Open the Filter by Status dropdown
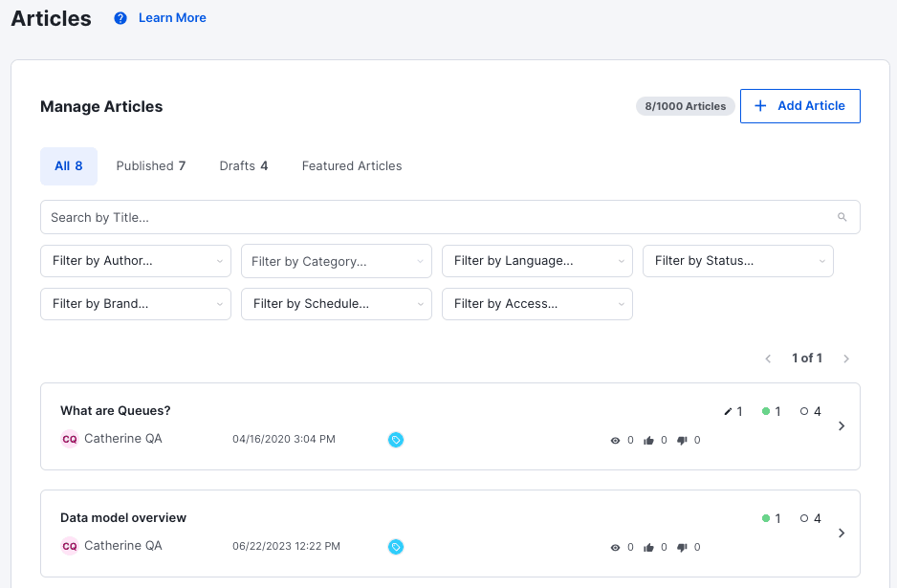 pos(738,261)
